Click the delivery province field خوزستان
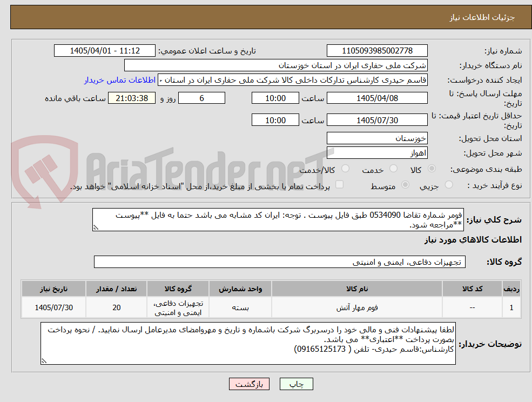 pos(377,138)
